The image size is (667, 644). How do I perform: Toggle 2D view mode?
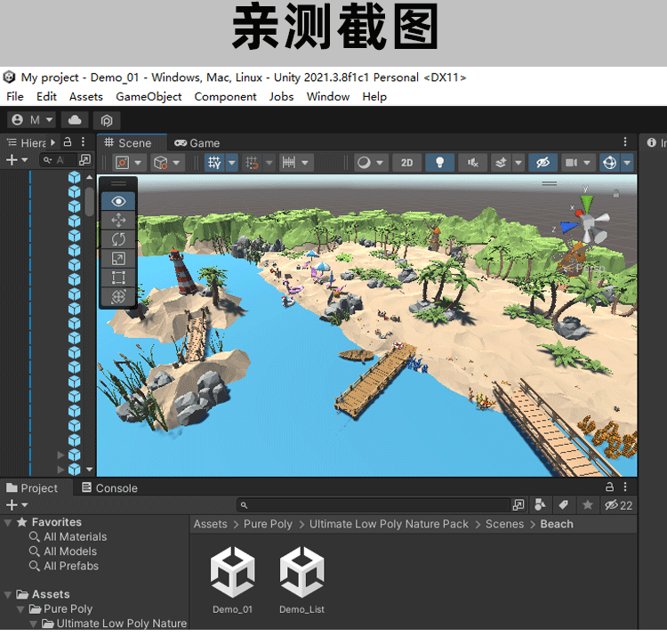[406, 163]
